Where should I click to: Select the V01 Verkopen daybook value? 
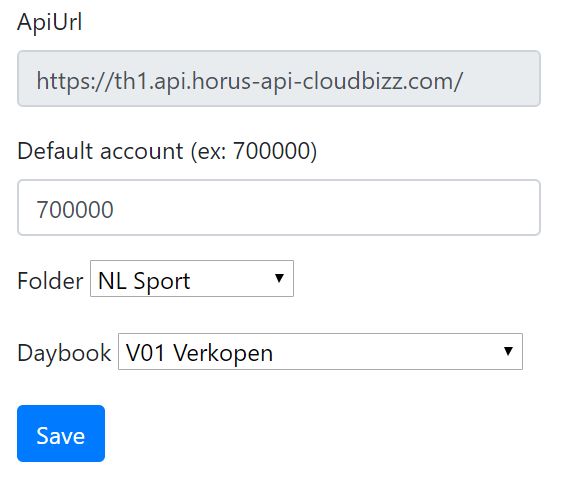click(x=199, y=353)
